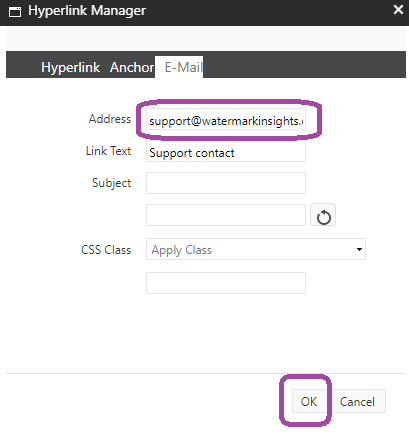
Task: Click the Address label
Action: [x=110, y=119]
